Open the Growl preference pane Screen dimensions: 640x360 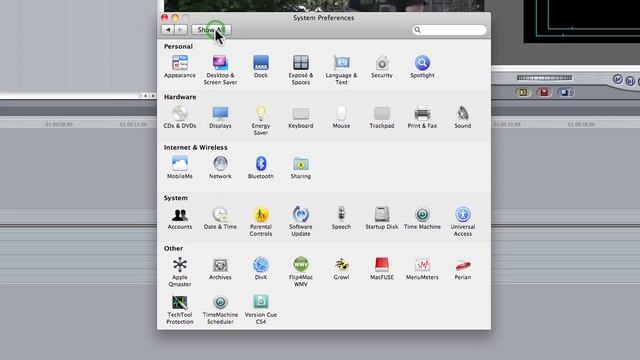pos(341,269)
